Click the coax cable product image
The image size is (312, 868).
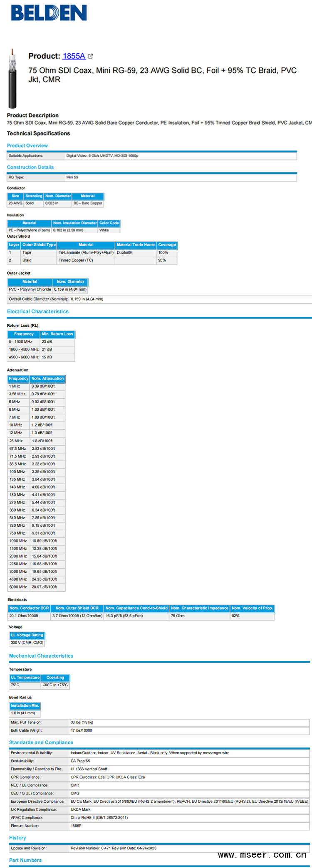coord(12,79)
